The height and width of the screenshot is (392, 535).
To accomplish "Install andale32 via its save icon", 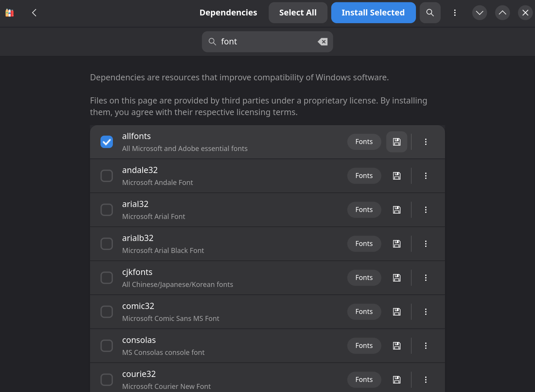I will coord(397,176).
